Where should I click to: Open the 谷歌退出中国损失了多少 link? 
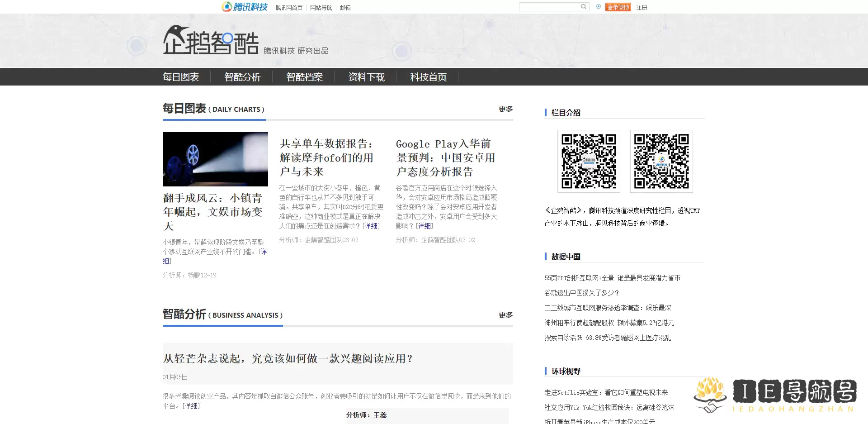581,293
